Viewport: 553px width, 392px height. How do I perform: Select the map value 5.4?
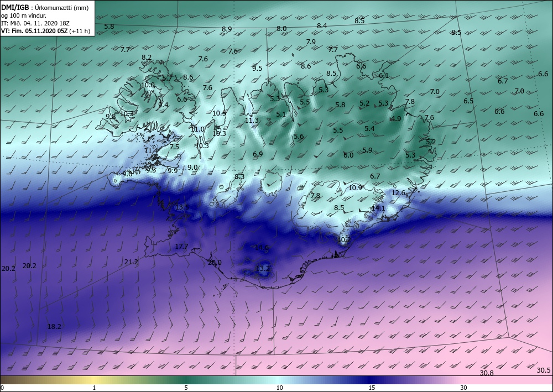[x=369, y=129]
